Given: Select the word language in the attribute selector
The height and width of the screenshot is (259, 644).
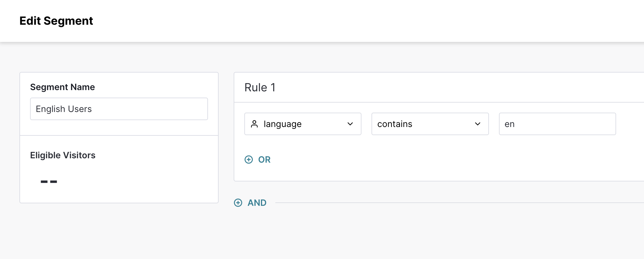Looking at the screenshot, I should point(283,124).
